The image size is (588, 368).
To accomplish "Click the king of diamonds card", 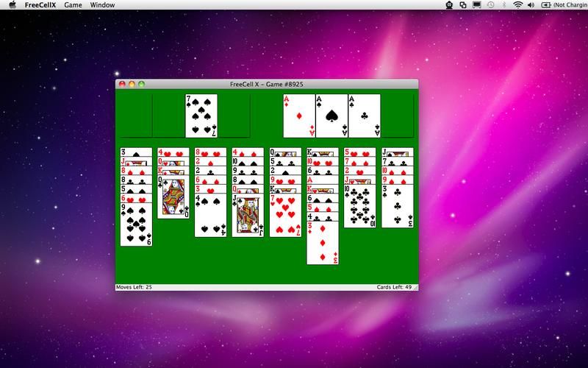I will pos(173,171).
